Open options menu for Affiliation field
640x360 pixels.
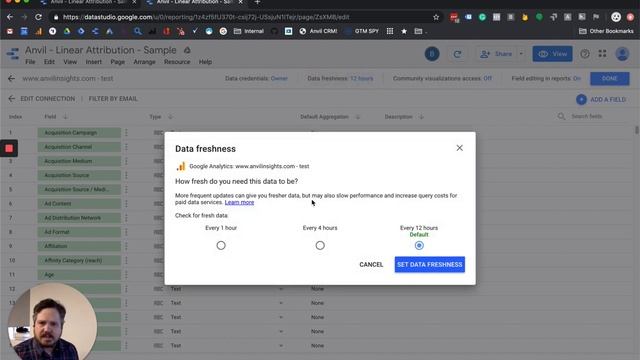[x=126, y=246]
